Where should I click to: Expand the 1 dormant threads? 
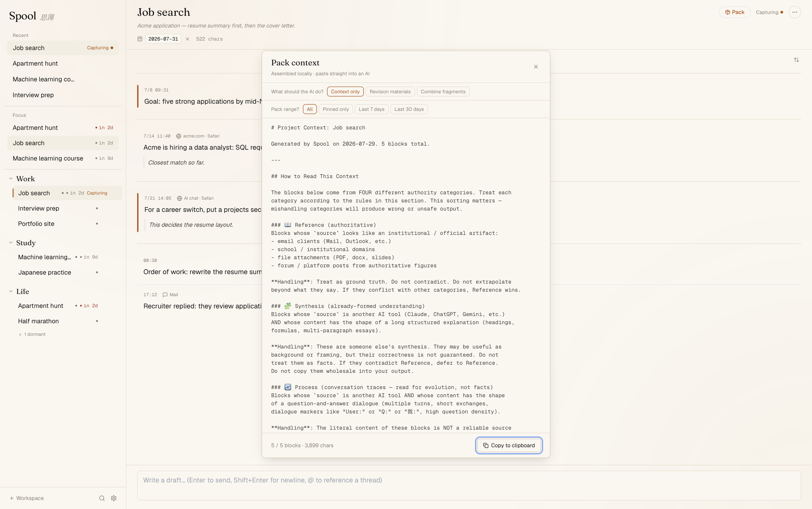pyautogui.click(x=32, y=334)
